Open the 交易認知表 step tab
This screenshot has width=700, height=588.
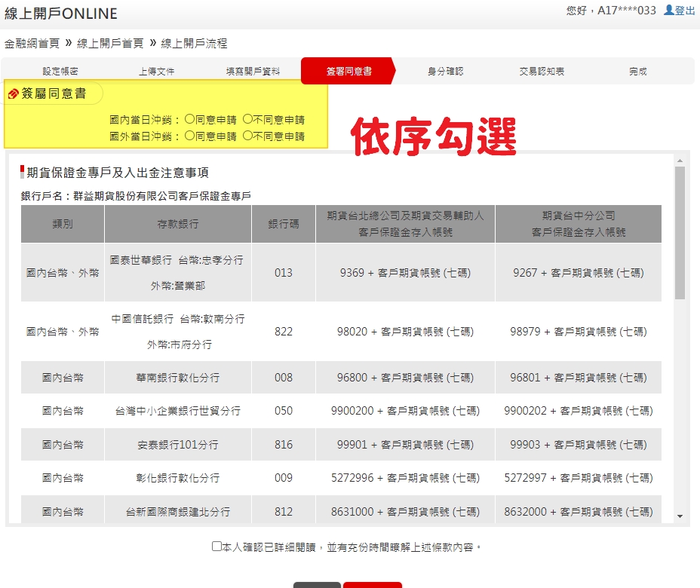pyautogui.click(x=542, y=72)
